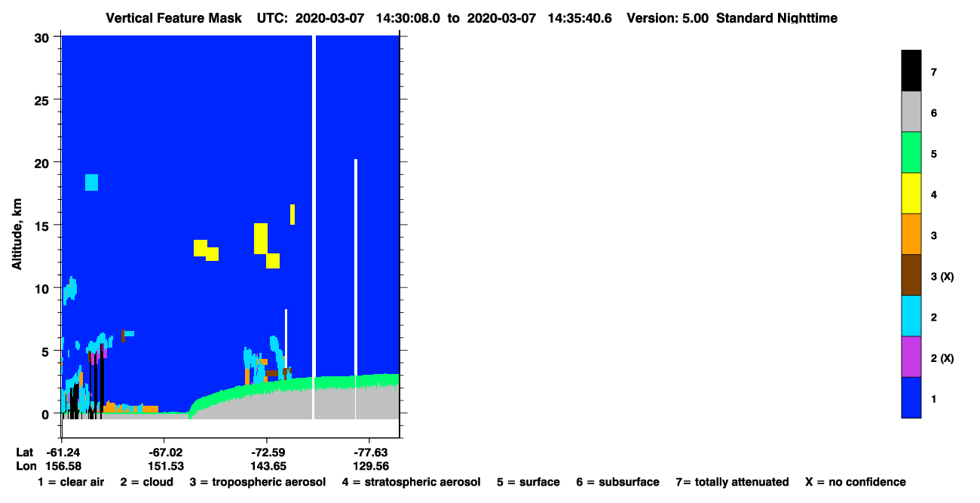Click the 'Vertical Feature Mask' title text
Screen dimensions: 980x503
point(175,17)
